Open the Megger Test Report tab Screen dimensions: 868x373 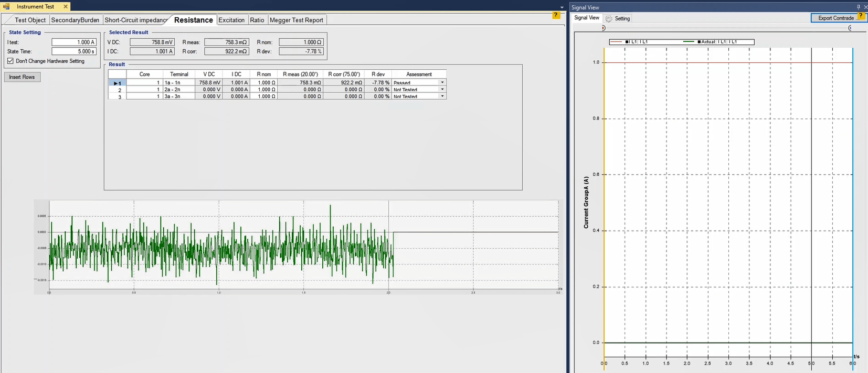coord(297,20)
